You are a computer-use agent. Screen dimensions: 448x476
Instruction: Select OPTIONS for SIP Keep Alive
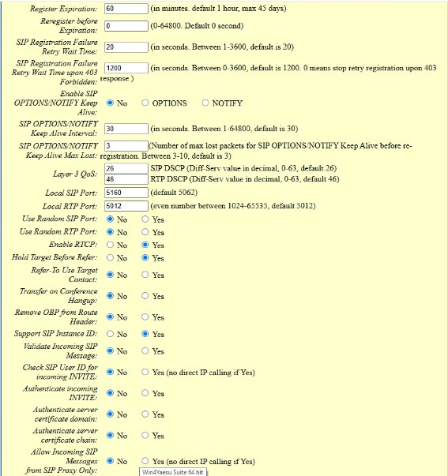click(x=145, y=103)
